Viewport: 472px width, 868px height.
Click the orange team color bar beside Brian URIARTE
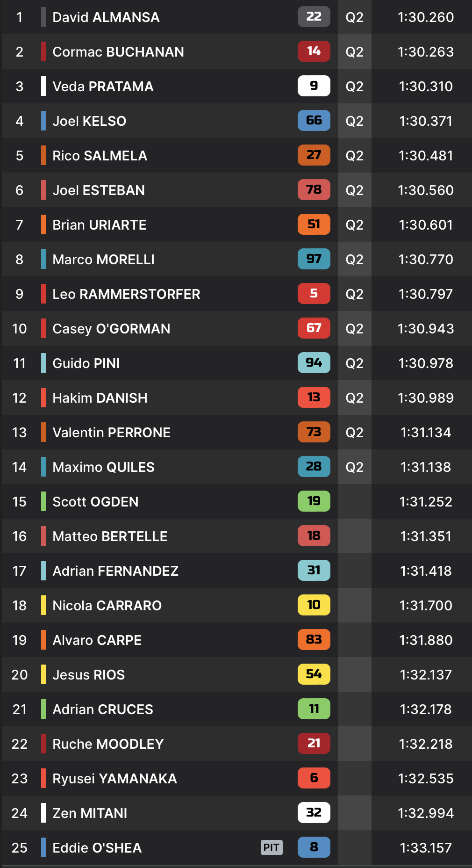pos(43,225)
